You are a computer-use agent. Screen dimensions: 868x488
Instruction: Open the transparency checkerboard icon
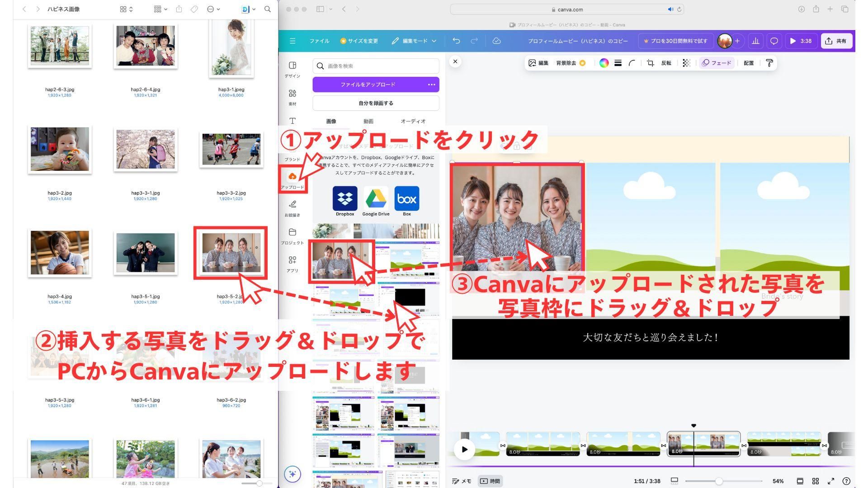pos(686,63)
